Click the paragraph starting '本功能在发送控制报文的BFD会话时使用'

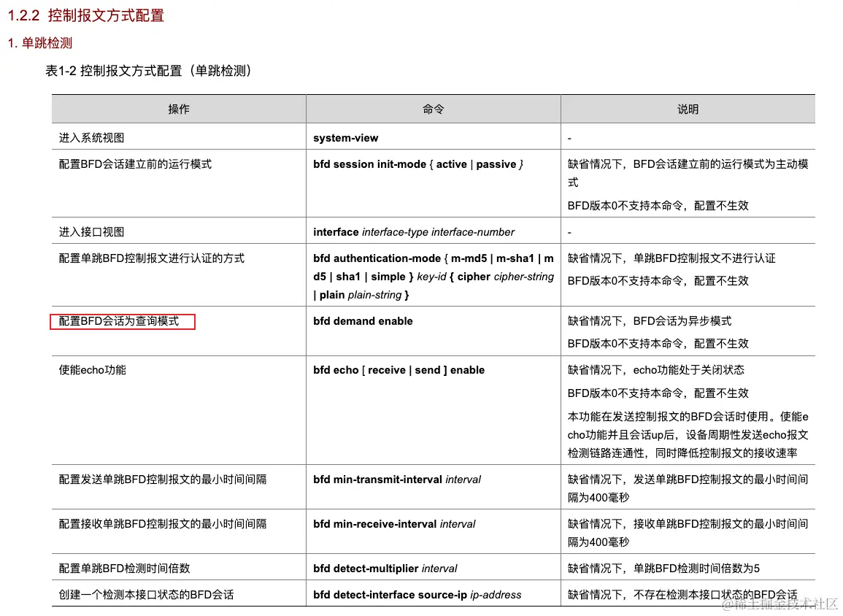(x=688, y=435)
